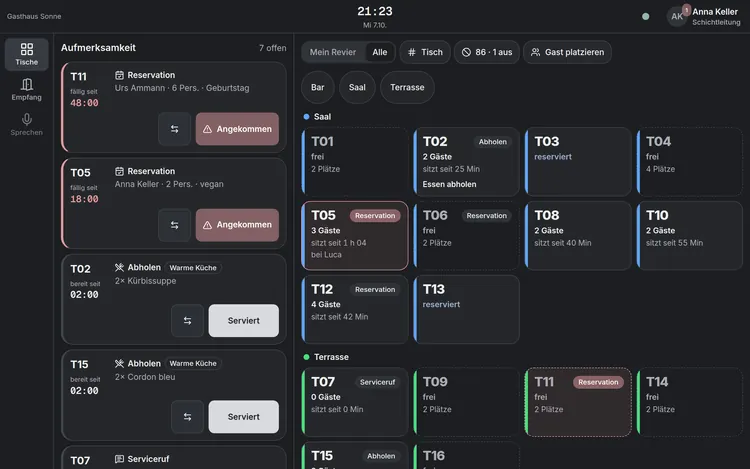Image resolution: width=750 pixels, height=469 pixels.
Task: Open highlighted T11 tile on Terrasse
Action: point(578,402)
